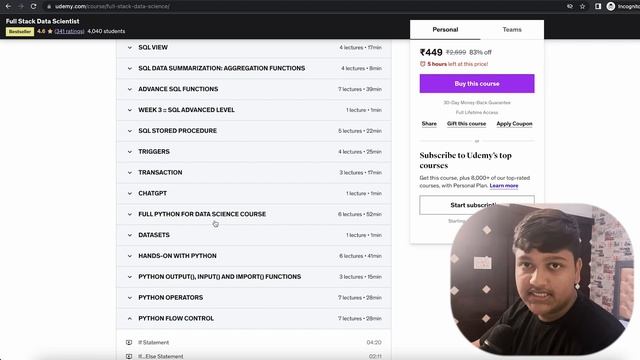Image resolution: width=640 pixels, height=360 pixels.
Task: Open the Learn more link
Action: [504, 185]
